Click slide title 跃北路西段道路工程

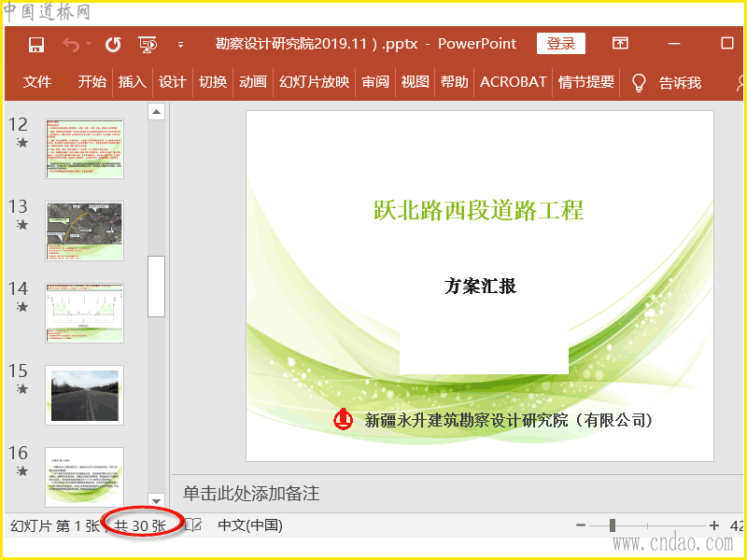(x=478, y=210)
